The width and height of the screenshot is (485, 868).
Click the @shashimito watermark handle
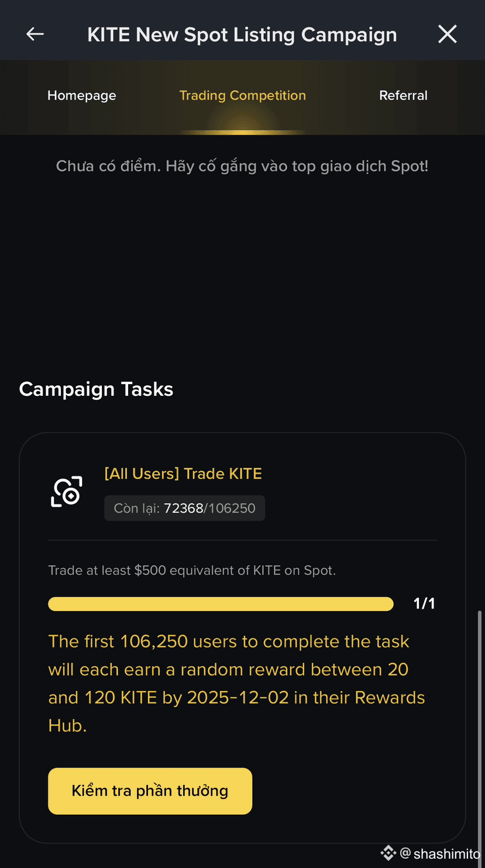440,854
